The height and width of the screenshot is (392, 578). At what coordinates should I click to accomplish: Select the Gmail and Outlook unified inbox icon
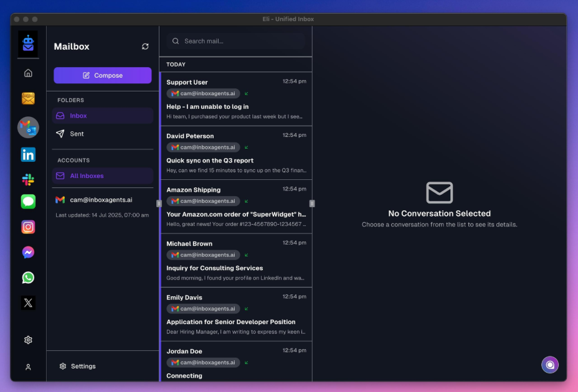[x=28, y=128]
